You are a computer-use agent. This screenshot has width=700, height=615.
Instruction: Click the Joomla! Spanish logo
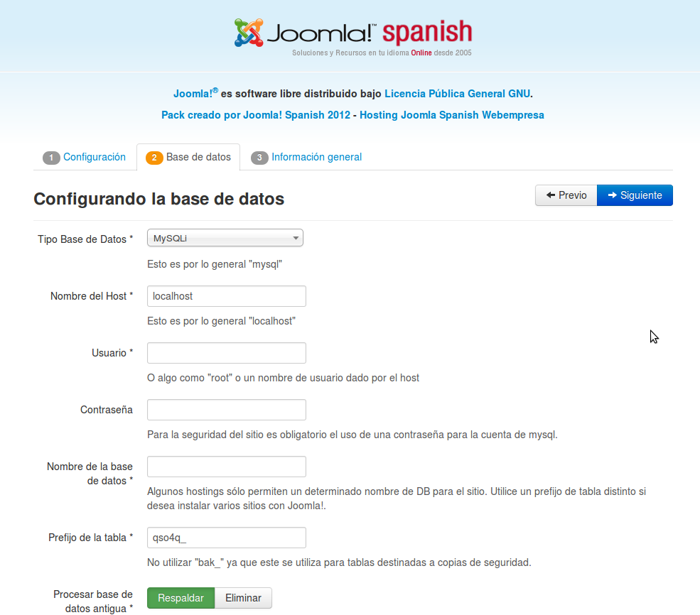[353, 34]
